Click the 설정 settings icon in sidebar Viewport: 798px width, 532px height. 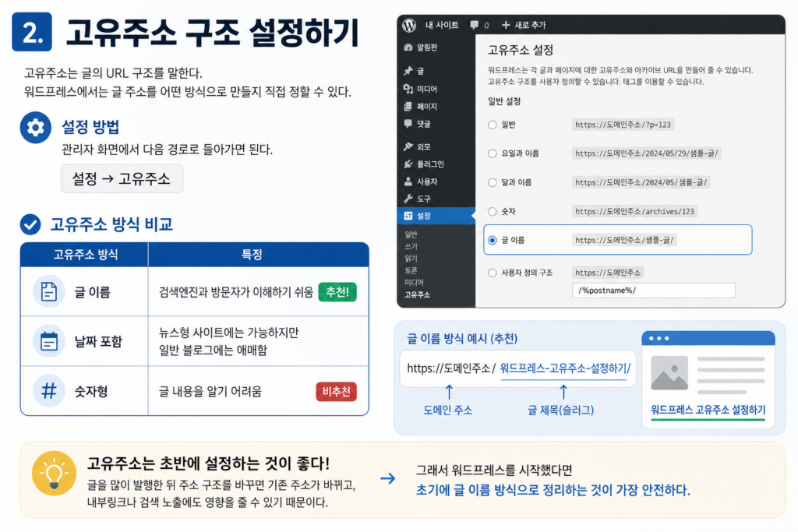tap(408, 216)
